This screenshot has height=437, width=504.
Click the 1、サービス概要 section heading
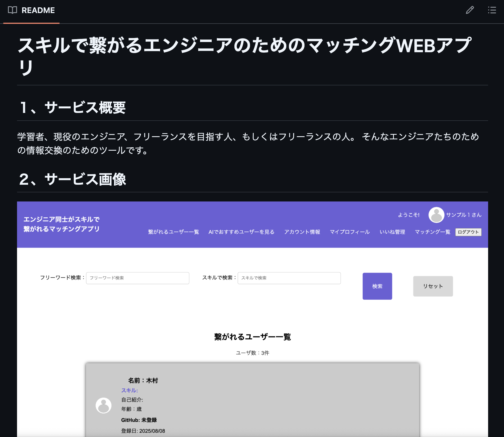(73, 108)
